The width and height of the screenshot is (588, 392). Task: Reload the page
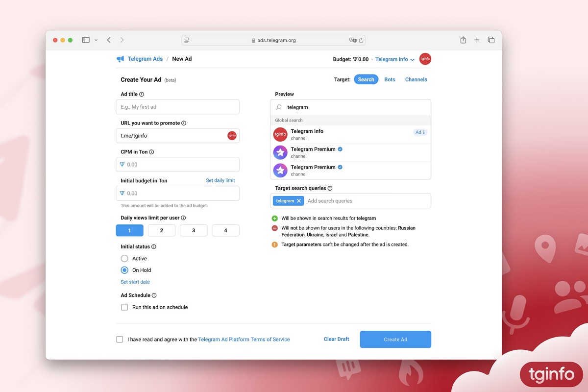361,40
